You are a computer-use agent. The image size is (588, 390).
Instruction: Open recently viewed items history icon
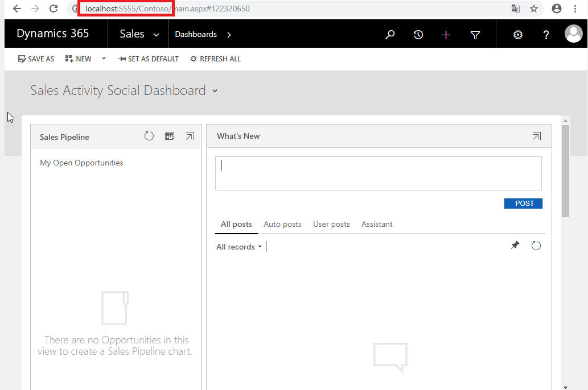pyautogui.click(x=418, y=34)
